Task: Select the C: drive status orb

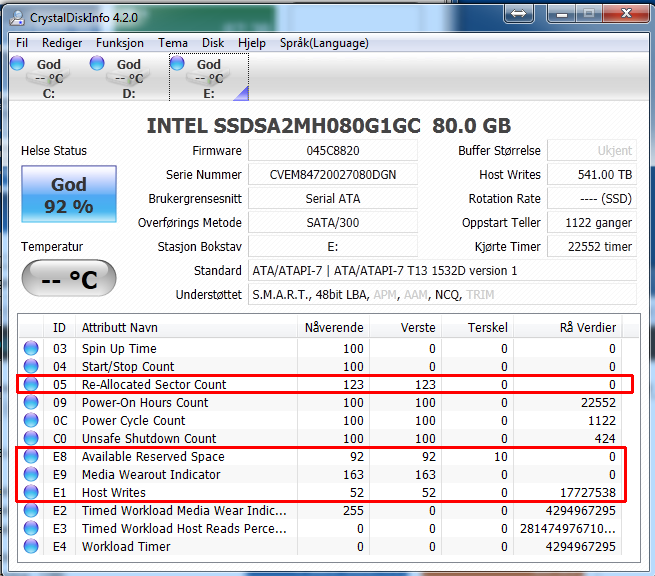Action: tap(18, 64)
